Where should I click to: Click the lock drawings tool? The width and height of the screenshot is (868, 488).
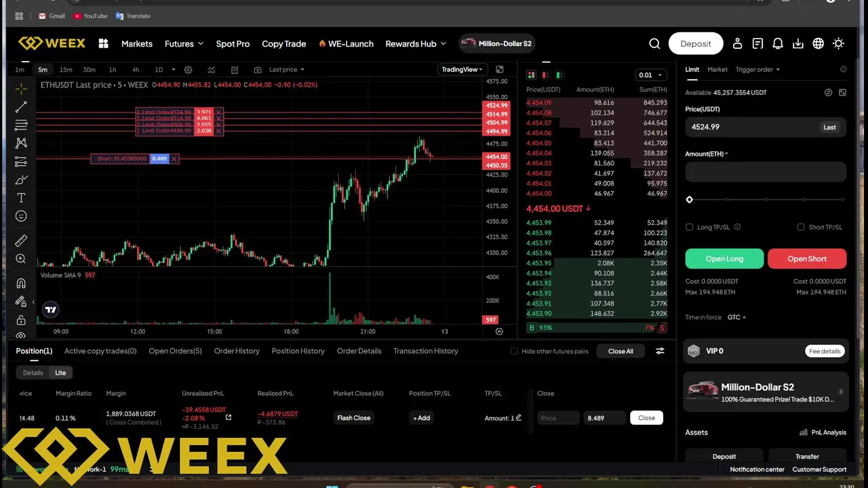[21, 320]
